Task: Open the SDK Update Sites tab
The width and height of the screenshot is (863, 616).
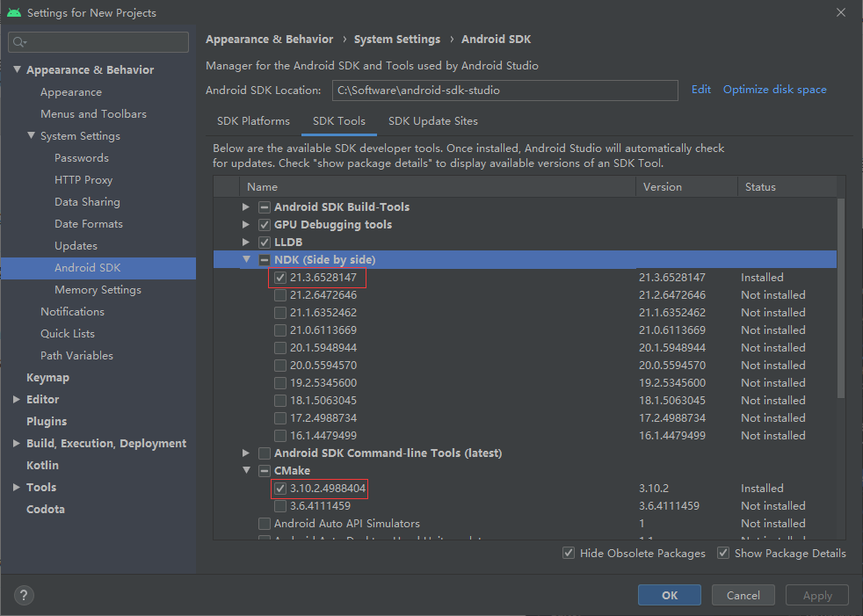Action: (431, 121)
